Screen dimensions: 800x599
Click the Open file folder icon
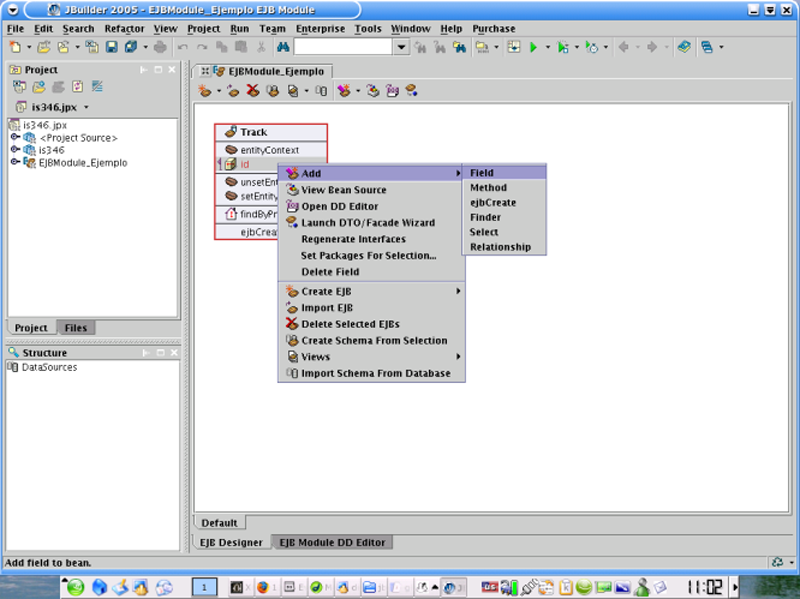click(45, 47)
